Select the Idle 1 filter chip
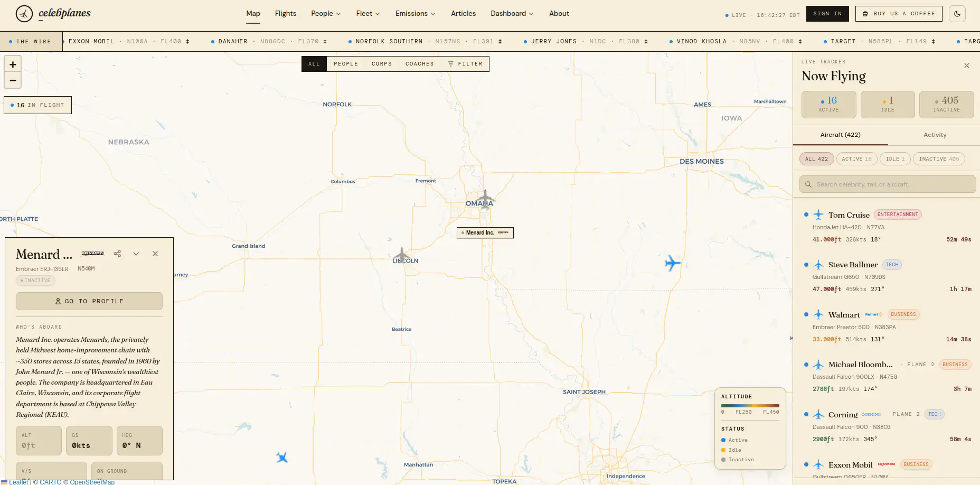Image resolution: width=980 pixels, height=485 pixels. click(x=896, y=159)
